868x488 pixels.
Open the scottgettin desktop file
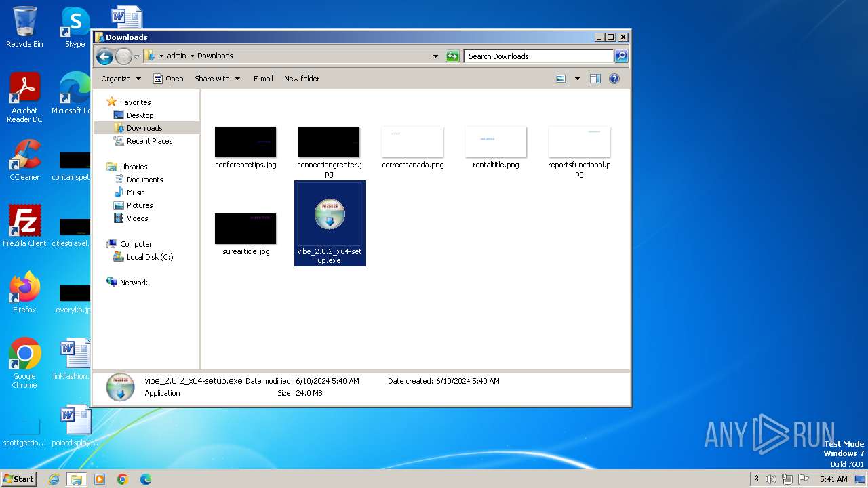point(24,431)
